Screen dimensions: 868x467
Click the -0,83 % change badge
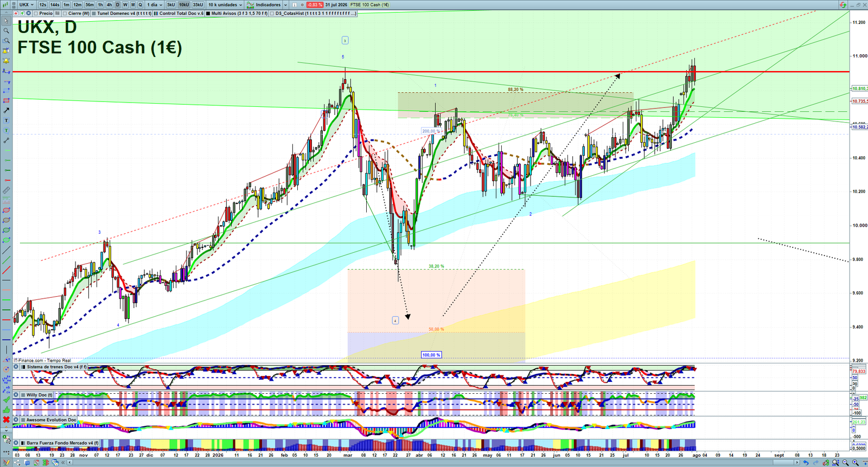pos(315,5)
